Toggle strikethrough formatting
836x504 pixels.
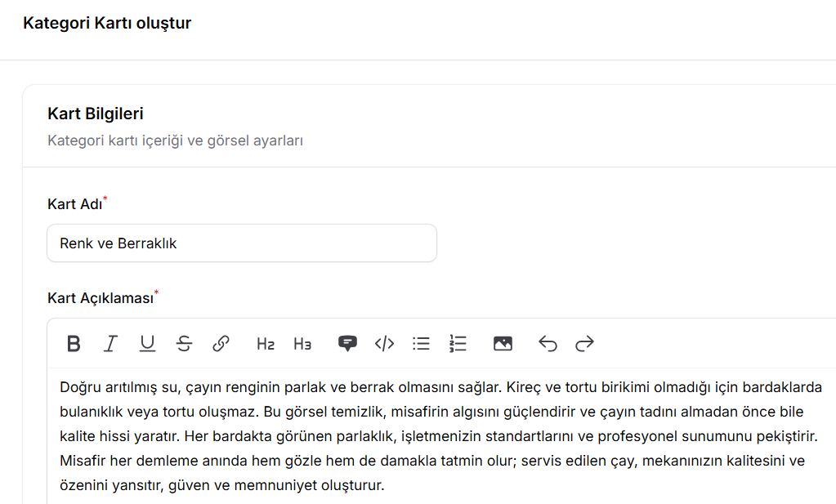click(184, 343)
